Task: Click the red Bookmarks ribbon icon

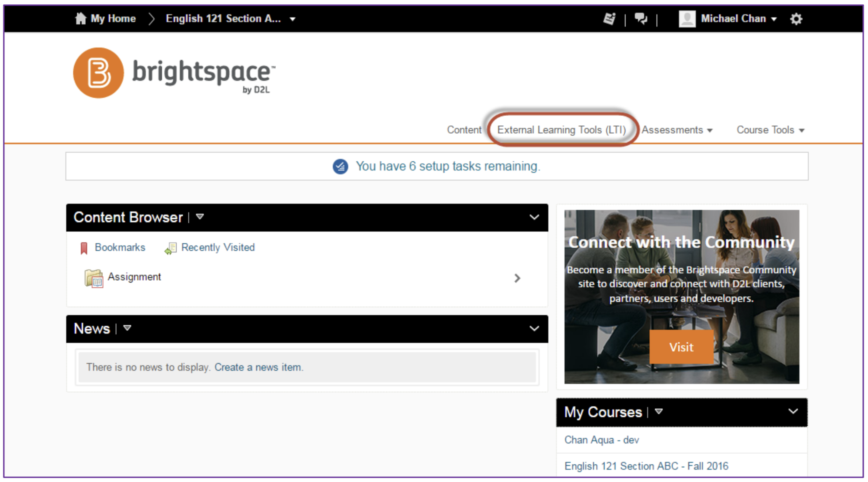Action: coord(84,248)
